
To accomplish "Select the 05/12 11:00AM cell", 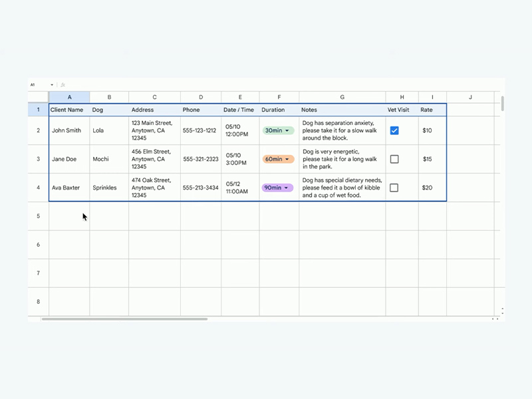I will [x=240, y=188].
